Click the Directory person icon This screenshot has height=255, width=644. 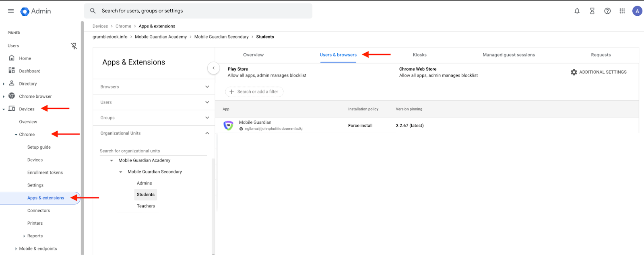pyautogui.click(x=12, y=83)
